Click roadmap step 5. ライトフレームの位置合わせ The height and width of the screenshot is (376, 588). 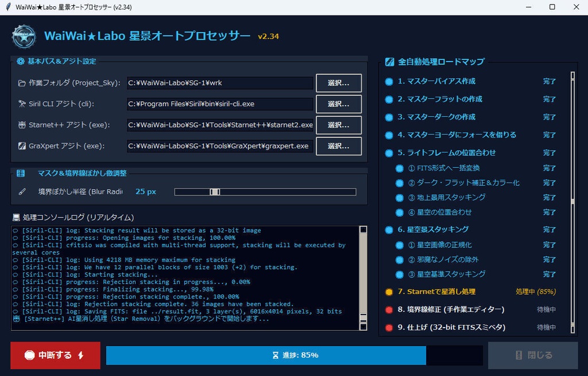[447, 153]
